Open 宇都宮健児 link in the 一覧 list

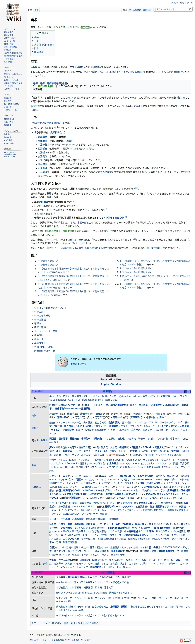click(44, 172)
